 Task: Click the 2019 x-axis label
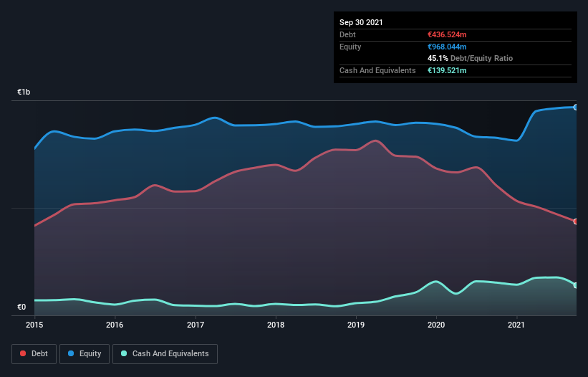pyautogui.click(x=356, y=325)
